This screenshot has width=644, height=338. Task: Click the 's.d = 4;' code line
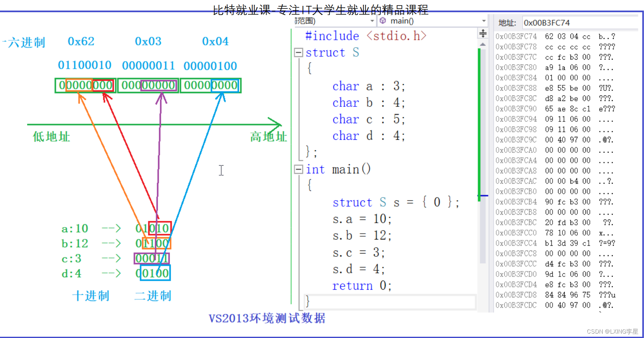[358, 269]
